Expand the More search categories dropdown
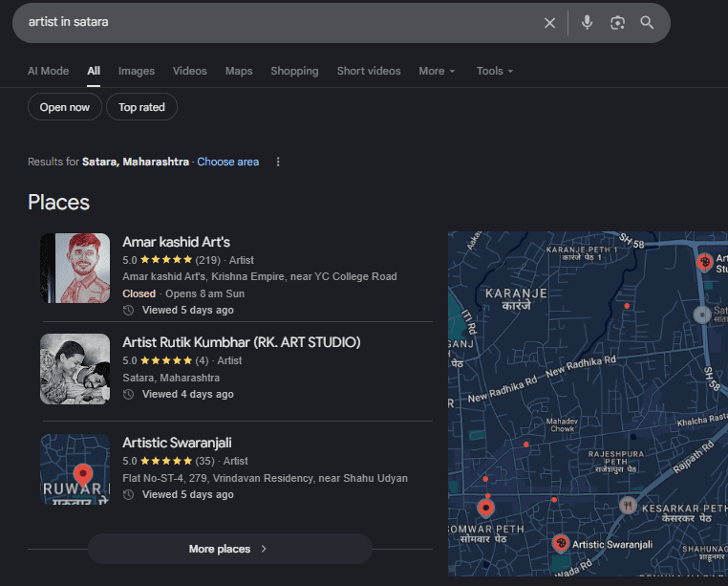The image size is (728, 586). coord(437,71)
